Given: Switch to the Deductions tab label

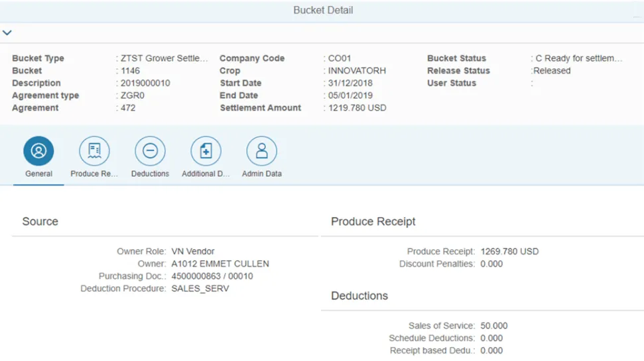Looking at the screenshot, I should click(150, 174).
